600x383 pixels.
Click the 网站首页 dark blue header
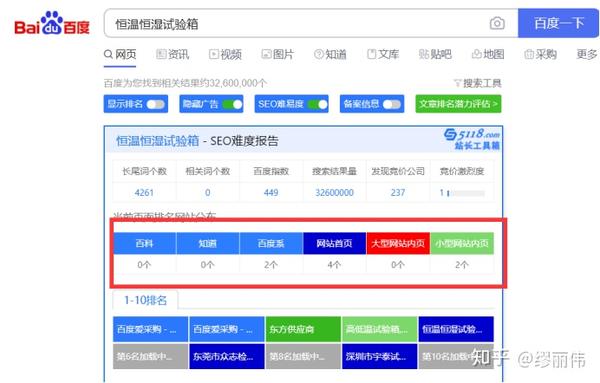(334, 243)
